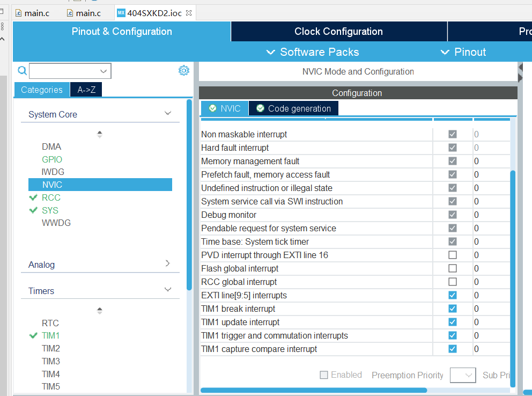Open the NVIC configuration tab
Screen dimensions: 532x396
pos(225,108)
